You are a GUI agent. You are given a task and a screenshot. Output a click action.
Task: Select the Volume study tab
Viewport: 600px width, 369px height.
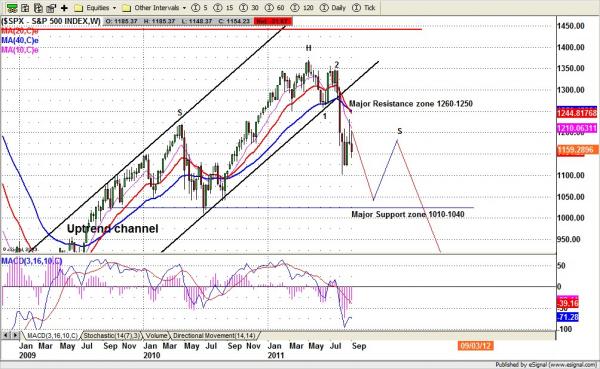pos(157,336)
